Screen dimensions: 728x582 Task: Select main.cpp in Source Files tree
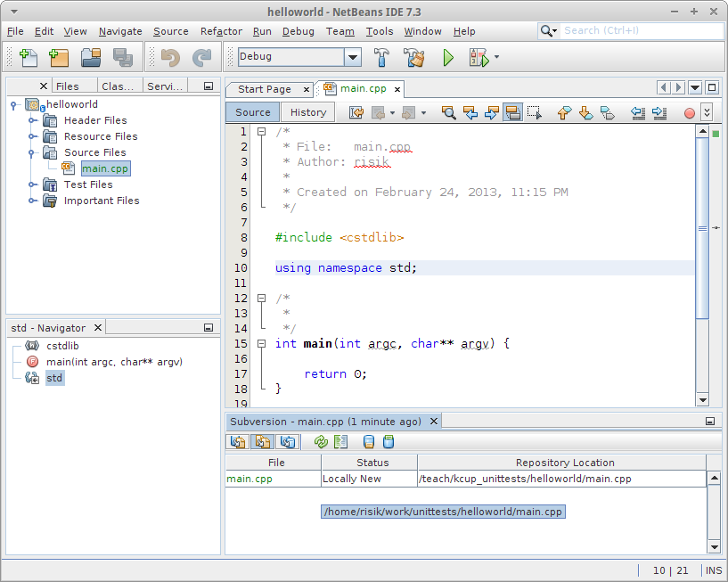tap(105, 168)
